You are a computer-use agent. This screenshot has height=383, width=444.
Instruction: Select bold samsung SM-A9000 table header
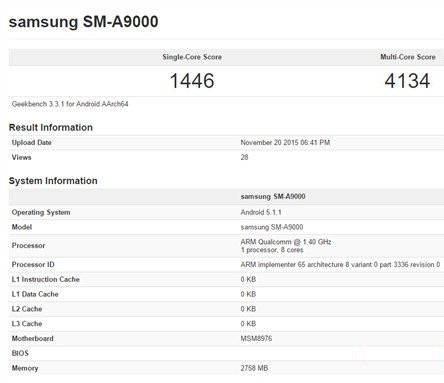(x=273, y=196)
